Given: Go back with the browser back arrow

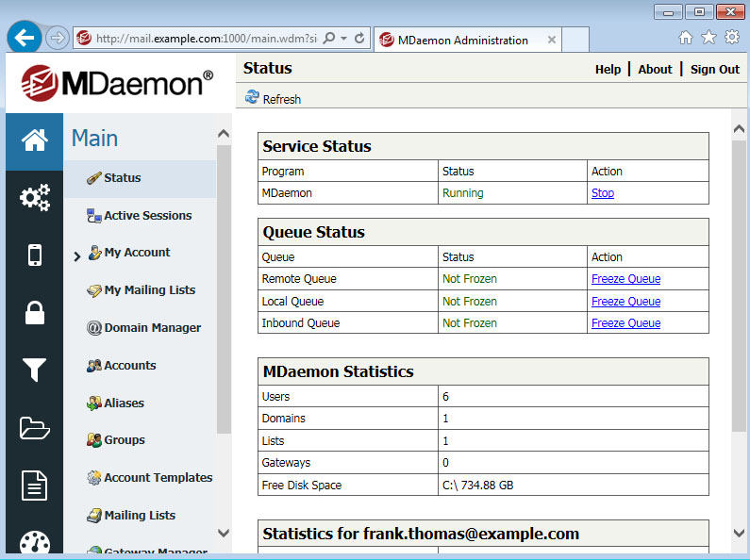Looking at the screenshot, I should tap(24, 38).
